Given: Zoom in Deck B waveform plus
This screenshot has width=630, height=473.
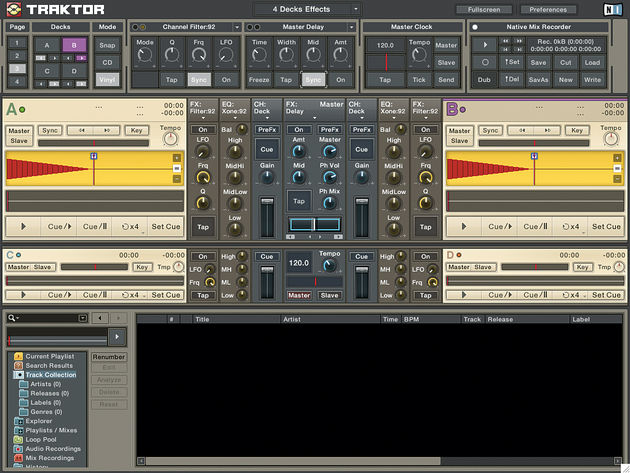Looking at the screenshot, I should (x=617, y=158).
